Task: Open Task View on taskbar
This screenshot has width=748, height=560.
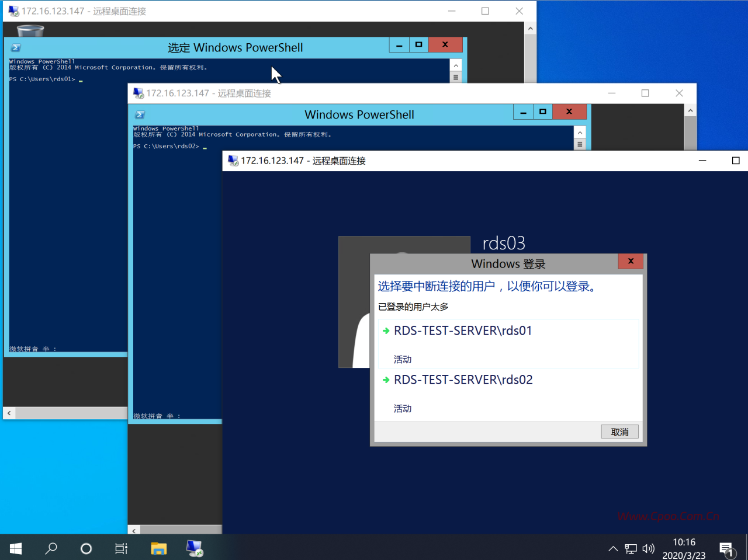Action: [121, 548]
